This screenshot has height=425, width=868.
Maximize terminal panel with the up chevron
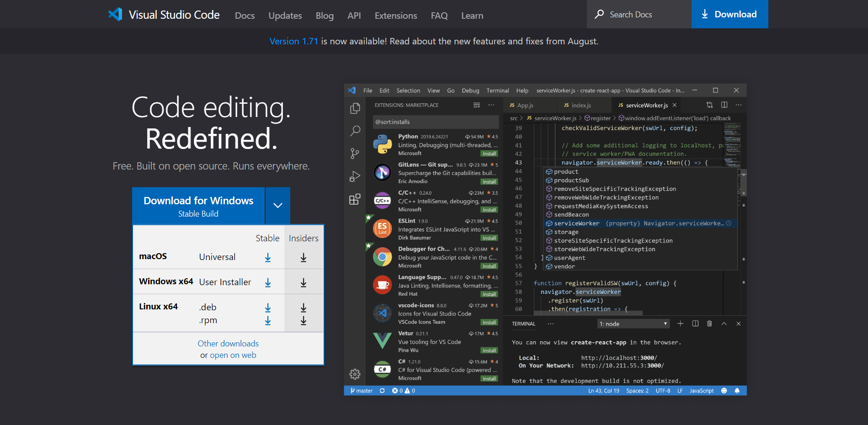point(724,324)
